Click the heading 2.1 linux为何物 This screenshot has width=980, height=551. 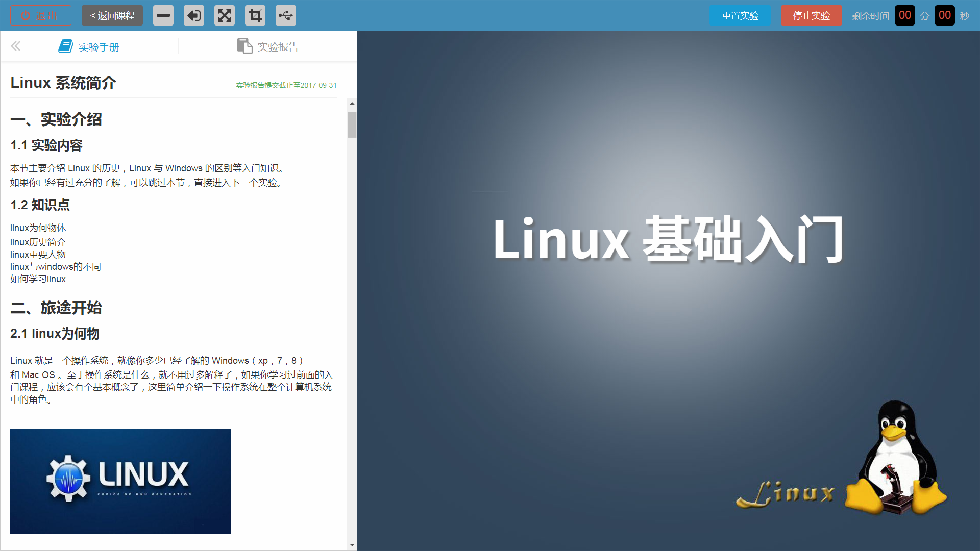point(55,334)
